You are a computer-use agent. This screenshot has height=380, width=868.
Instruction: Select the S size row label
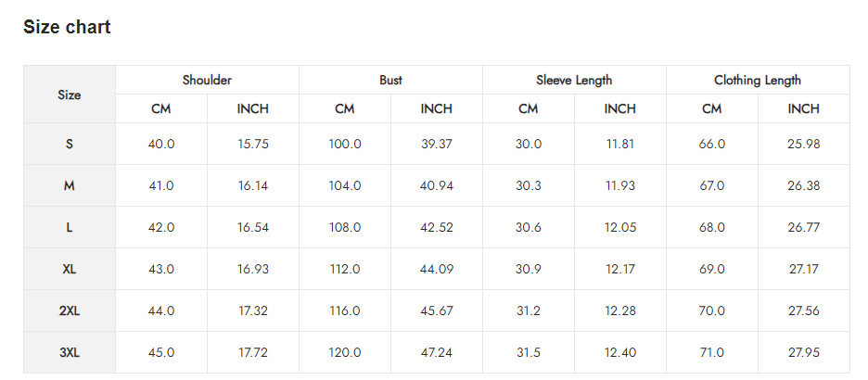pos(70,145)
